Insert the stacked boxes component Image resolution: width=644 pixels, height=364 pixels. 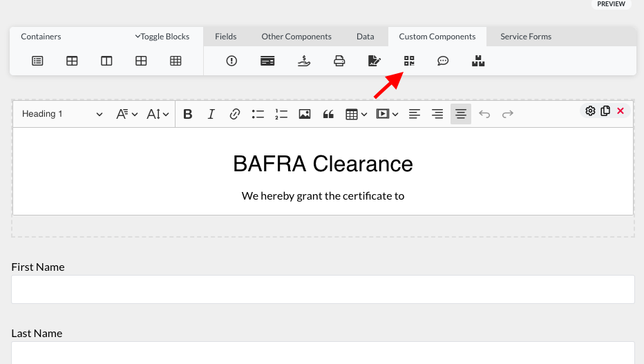(478, 61)
